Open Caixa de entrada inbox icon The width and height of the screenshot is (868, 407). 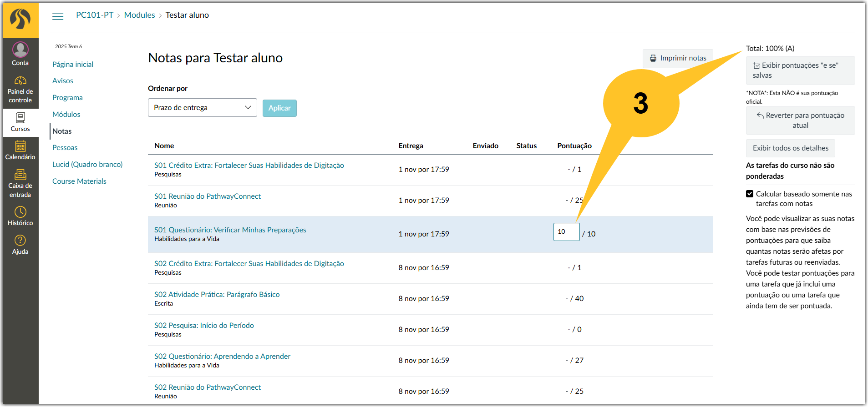20,175
